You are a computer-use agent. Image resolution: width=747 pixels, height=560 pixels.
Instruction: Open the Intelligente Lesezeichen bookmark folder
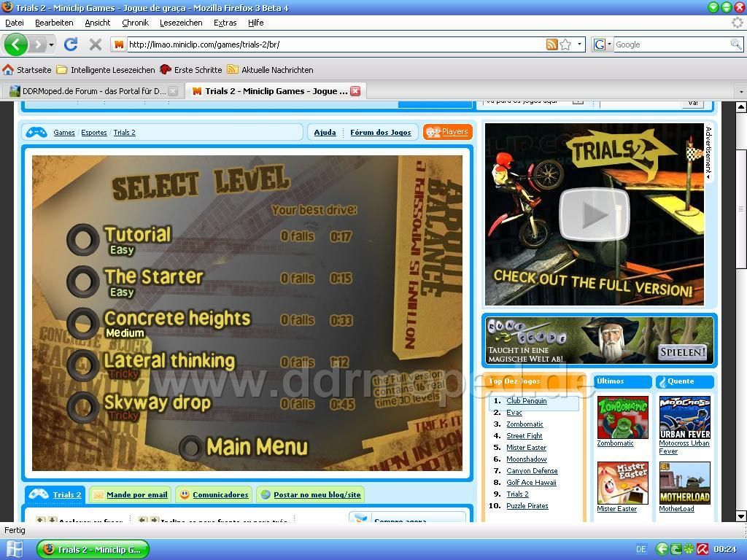(106, 70)
